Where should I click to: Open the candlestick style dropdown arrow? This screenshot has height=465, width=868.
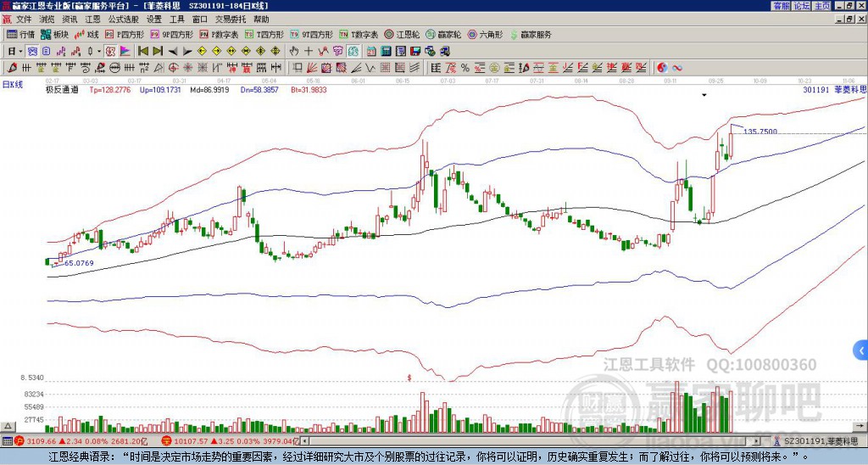(x=99, y=52)
